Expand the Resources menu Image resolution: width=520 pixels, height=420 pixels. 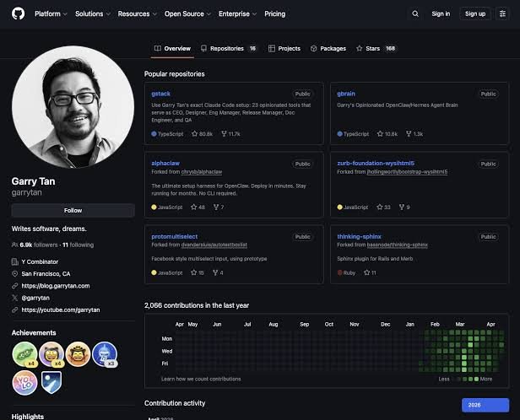(x=138, y=13)
